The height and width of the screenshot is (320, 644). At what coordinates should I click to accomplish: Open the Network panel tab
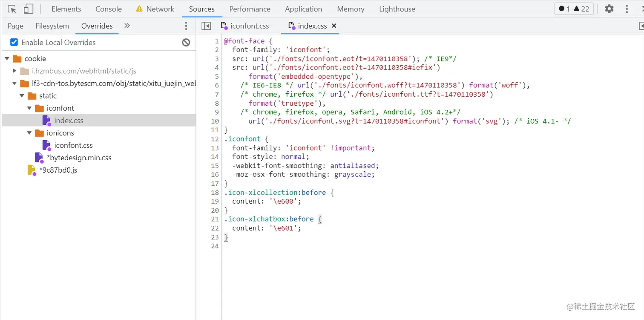click(155, 9)
